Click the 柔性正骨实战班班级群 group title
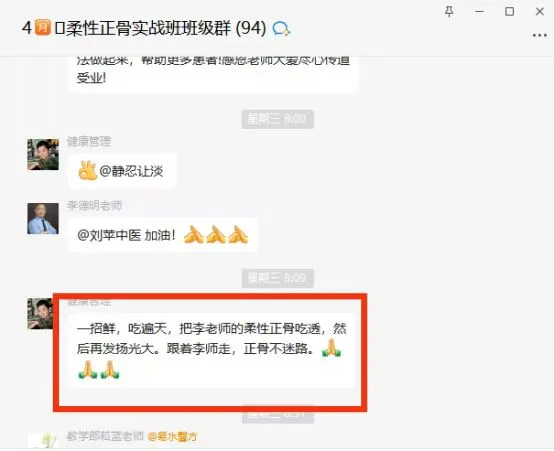The width and height of the screenshot is (554, 451). point(148,28)
